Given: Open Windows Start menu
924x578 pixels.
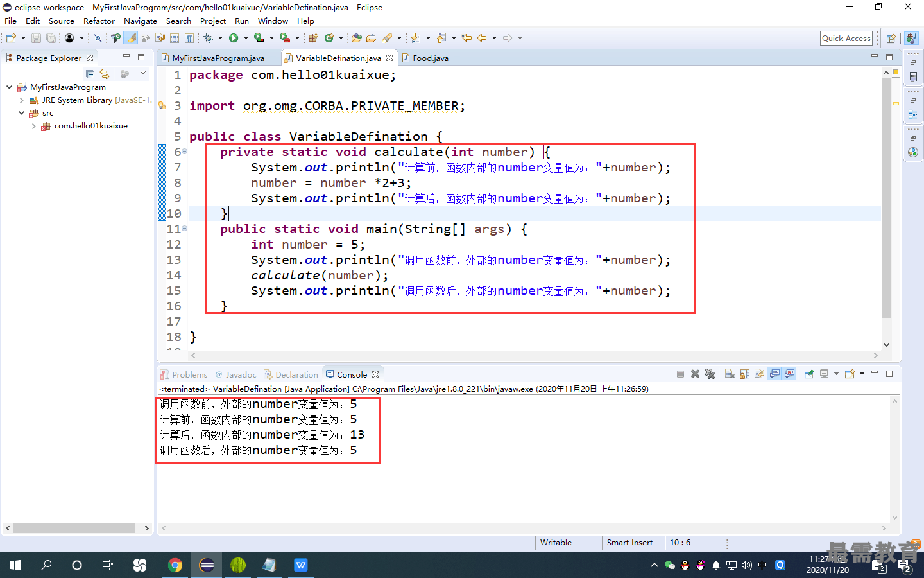Looking at the screenshot, I should (x=15, y=565).
